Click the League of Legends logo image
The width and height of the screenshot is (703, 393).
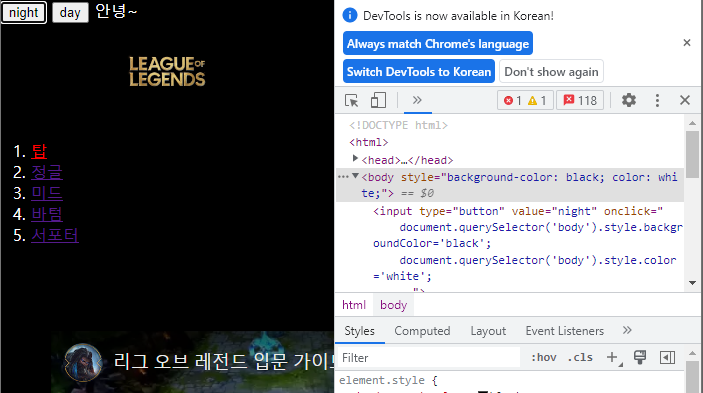167,71
